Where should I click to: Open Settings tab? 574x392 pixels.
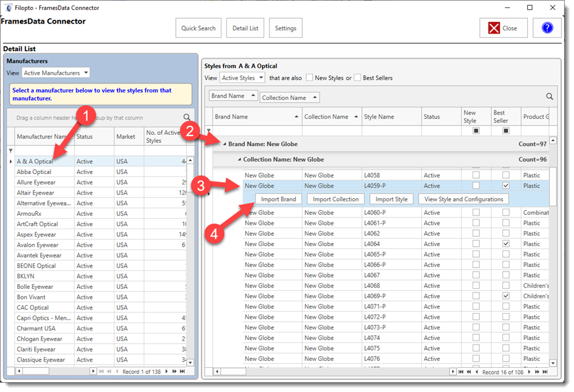click(285, 28)
